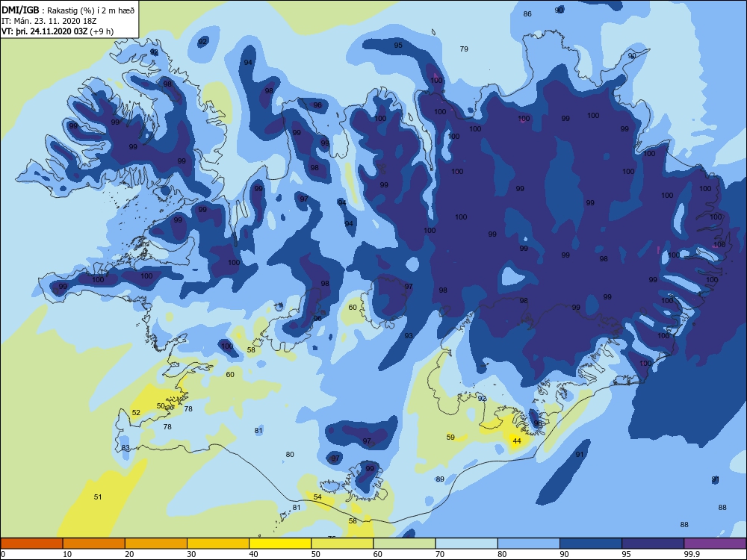Click the '83' humidity value
Viewport: 747px width, 560px height.
pos(125,447)
